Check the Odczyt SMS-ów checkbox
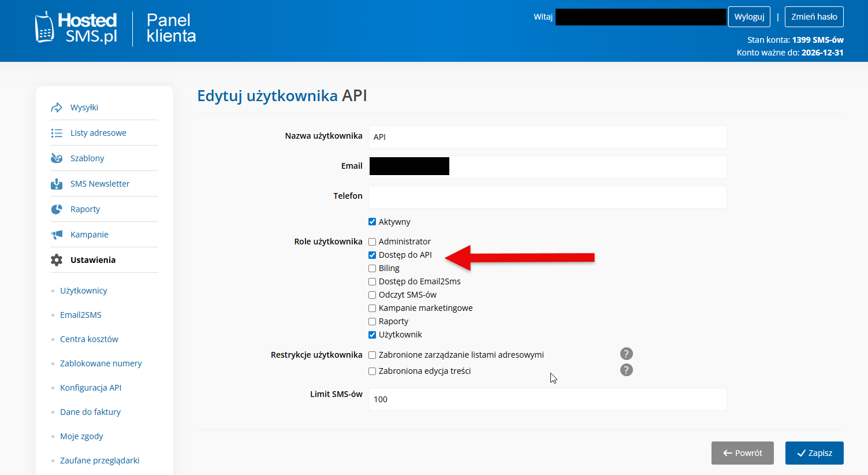 pos(372,295)
